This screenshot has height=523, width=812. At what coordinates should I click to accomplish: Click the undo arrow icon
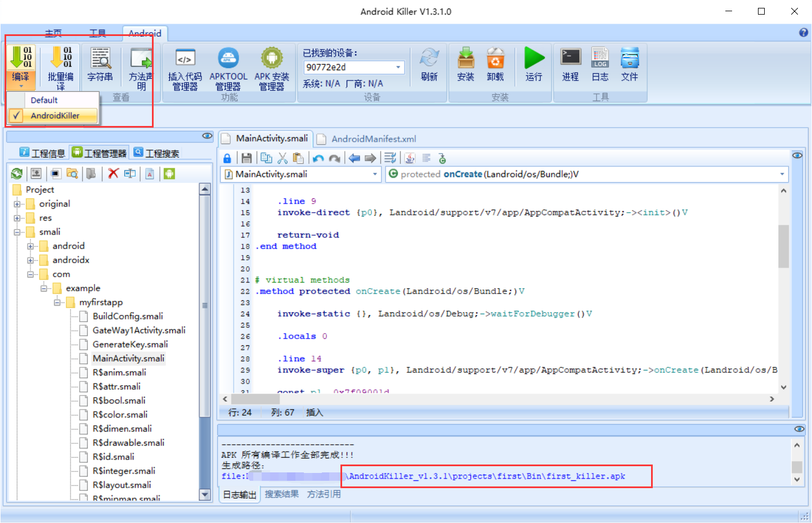[318, 159]
